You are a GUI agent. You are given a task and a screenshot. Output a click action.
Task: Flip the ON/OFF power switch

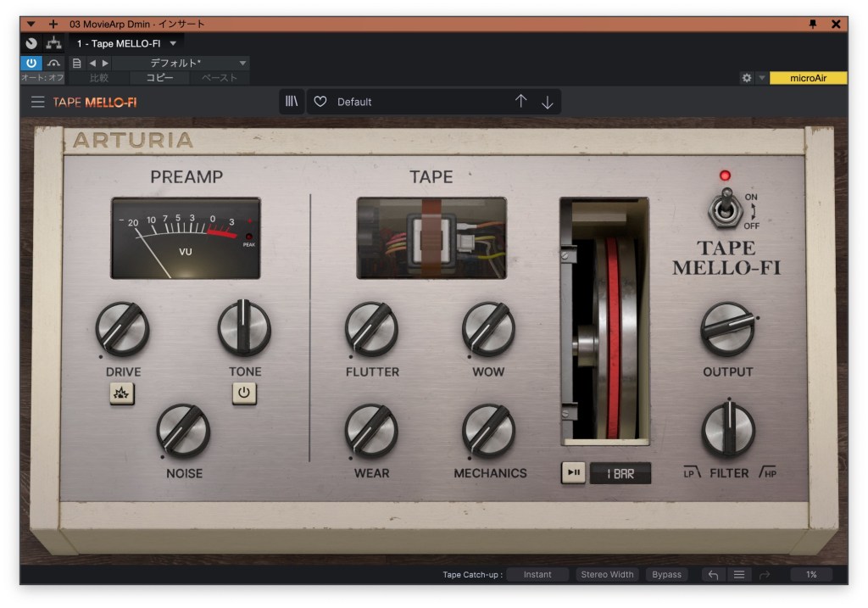click(726, 209)
